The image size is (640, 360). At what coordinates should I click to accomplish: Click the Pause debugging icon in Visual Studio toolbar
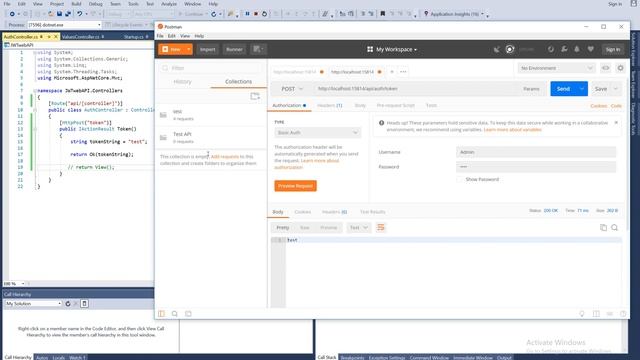(247, 14)
